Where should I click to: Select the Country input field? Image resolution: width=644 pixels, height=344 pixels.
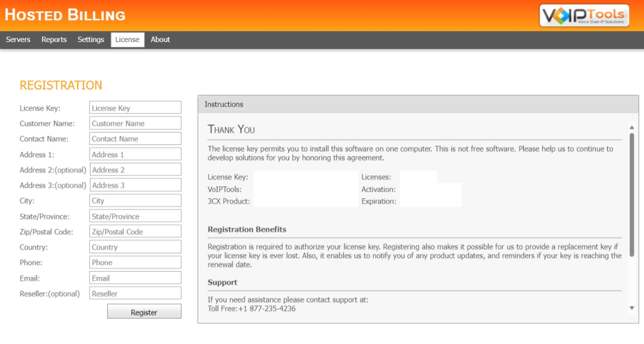pos(135,247)
